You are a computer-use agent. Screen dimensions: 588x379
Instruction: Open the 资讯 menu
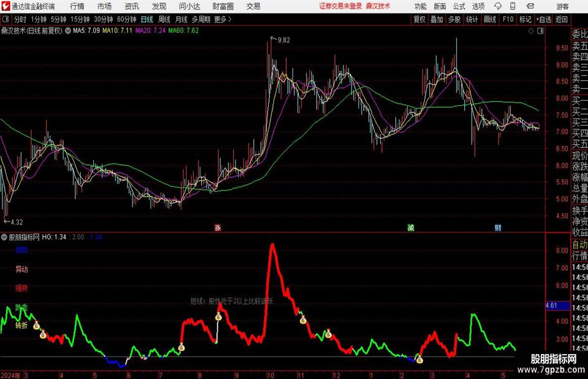click(132, 6)
